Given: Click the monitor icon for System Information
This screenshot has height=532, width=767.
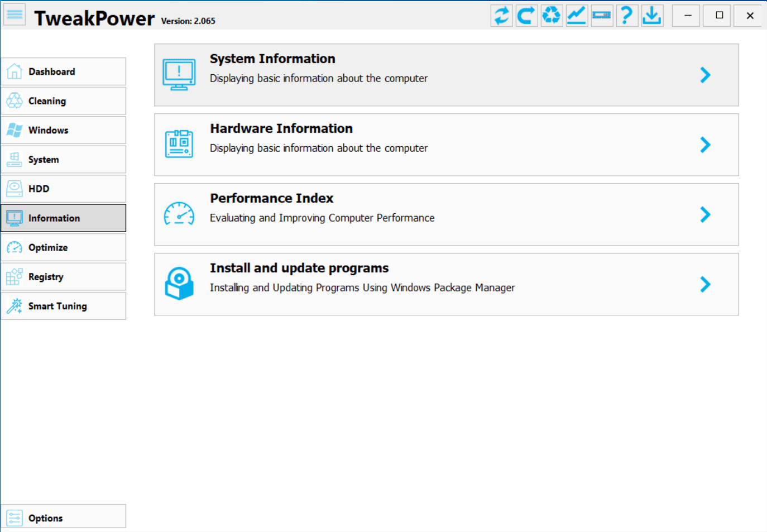Looking at the screenshot, I should click(x=179, y=75).
